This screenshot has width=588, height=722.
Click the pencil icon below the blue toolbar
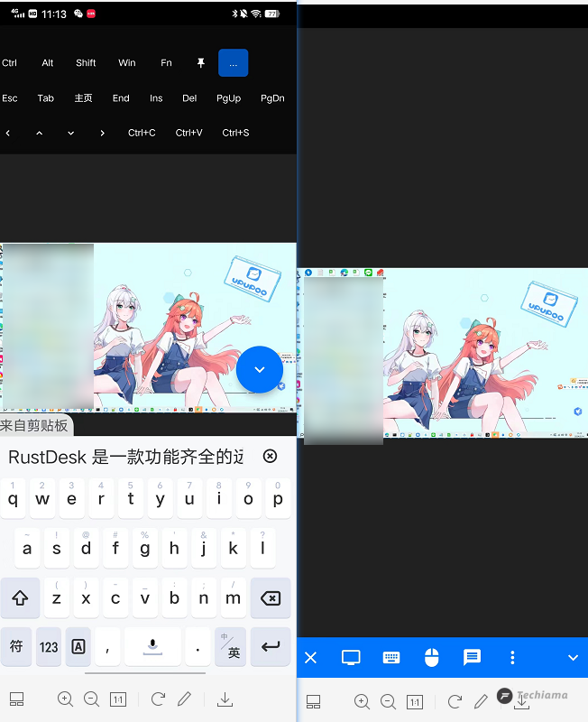[482, 701]
